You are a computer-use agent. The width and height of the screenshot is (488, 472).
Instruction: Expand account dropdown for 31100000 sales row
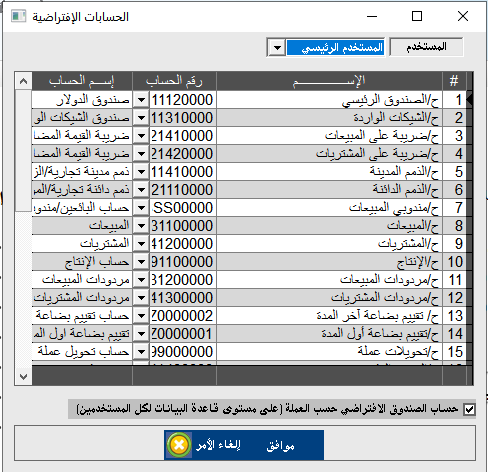click(141, 226)
